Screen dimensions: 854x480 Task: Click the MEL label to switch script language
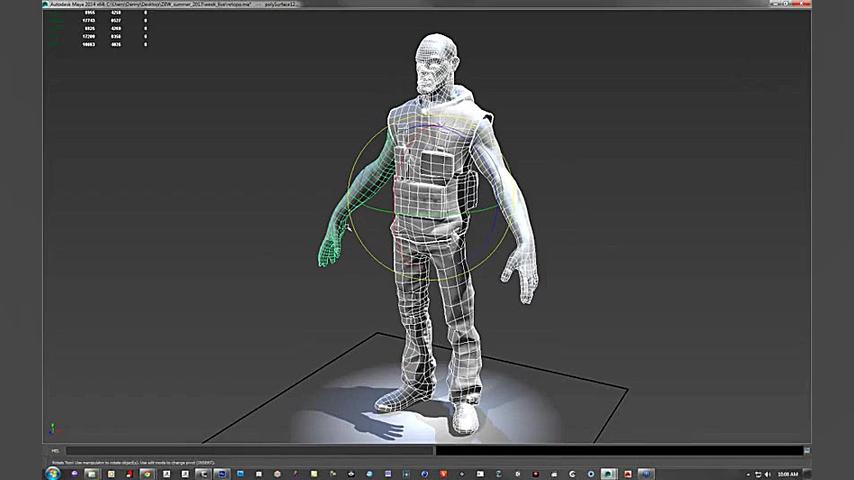(x=55, y=451)
